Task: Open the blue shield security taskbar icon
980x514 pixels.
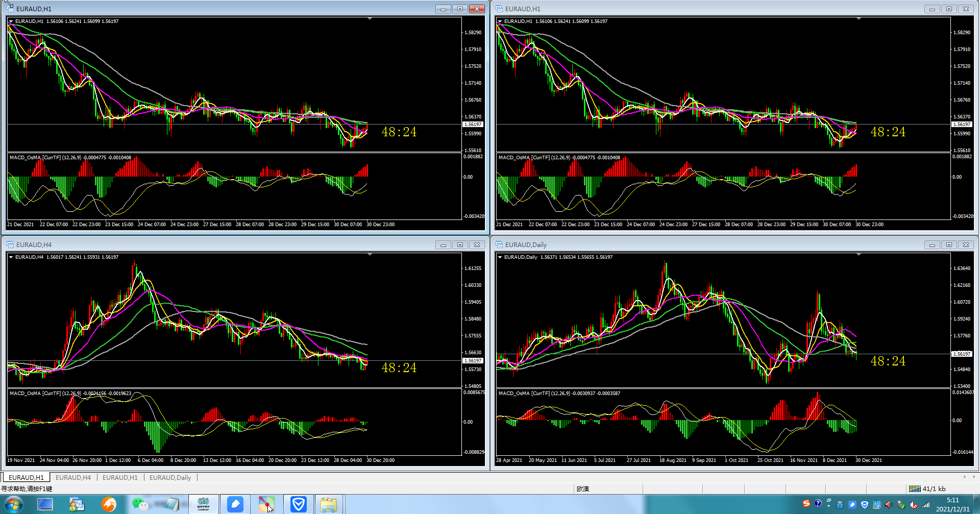Action: [x=298, y=505]
